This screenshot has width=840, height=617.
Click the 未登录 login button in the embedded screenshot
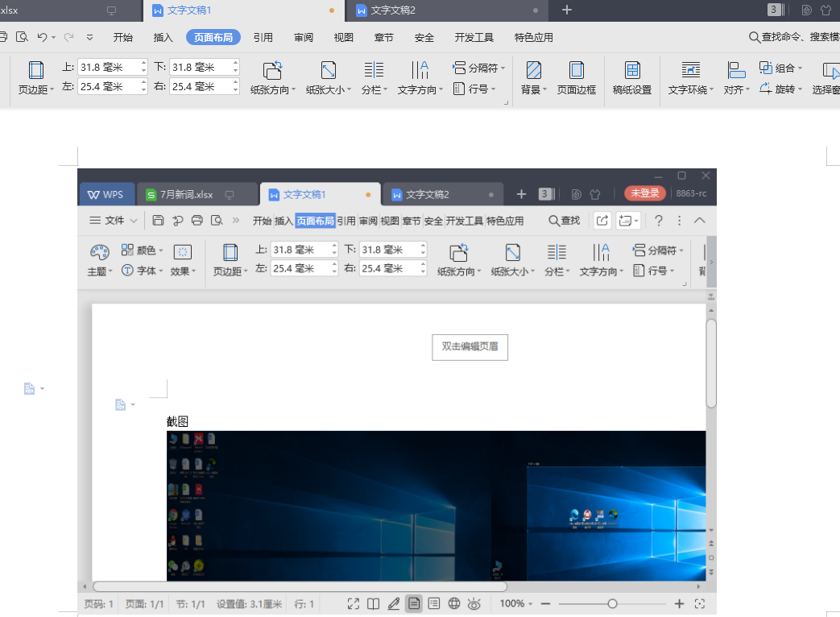point(645,193)
